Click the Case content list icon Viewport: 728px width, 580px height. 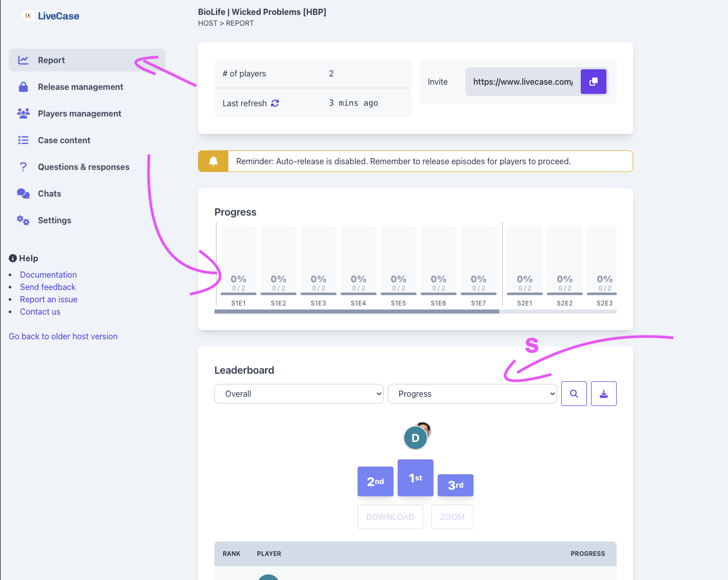[23, 140]
